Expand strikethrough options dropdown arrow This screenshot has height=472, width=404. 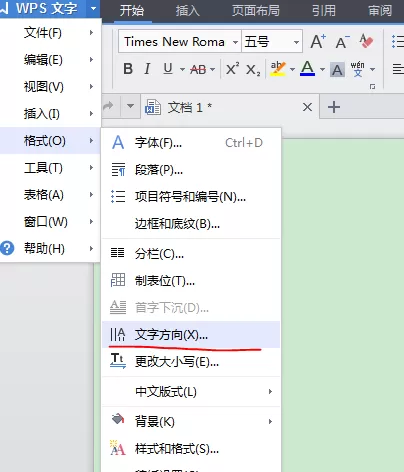point(213,69)
